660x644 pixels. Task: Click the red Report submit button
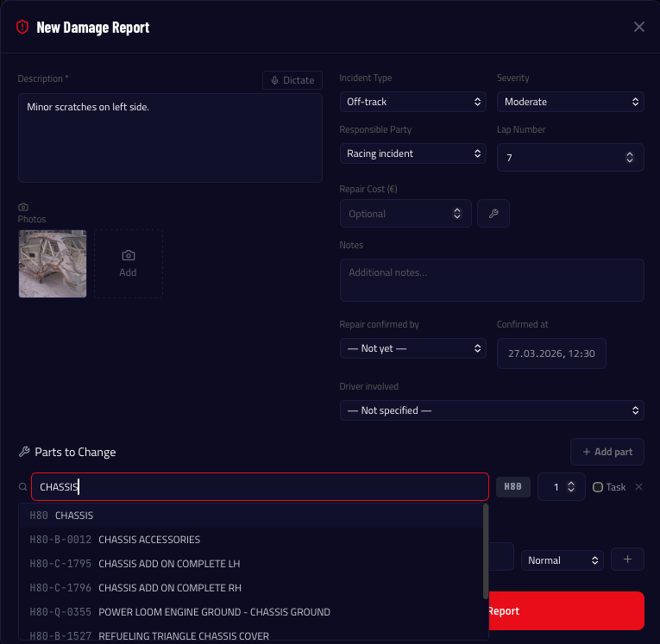pyautogui.click(x=566, y=610)
